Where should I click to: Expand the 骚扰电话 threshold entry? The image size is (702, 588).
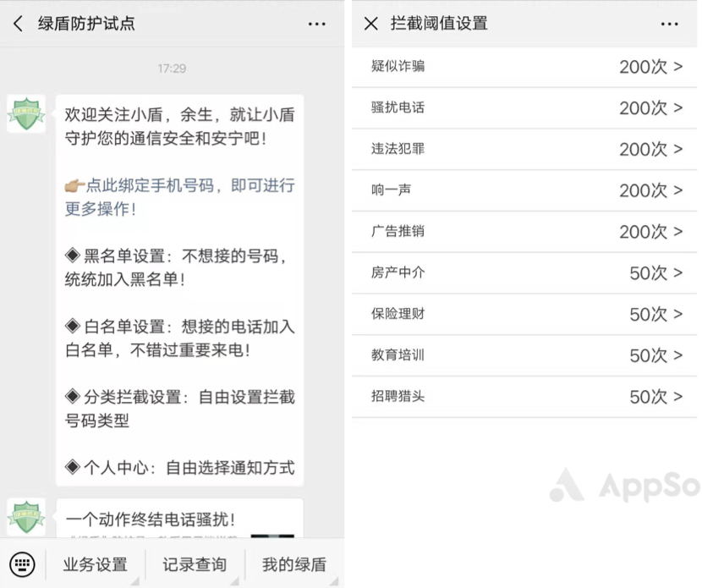[x=524, y=107]
